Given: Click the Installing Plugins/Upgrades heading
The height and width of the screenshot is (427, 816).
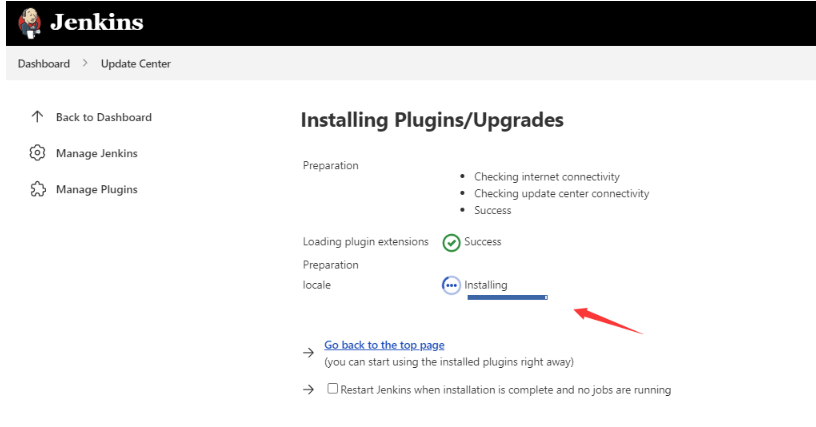Looking at the screenshot, I should (x=432, y=121).
